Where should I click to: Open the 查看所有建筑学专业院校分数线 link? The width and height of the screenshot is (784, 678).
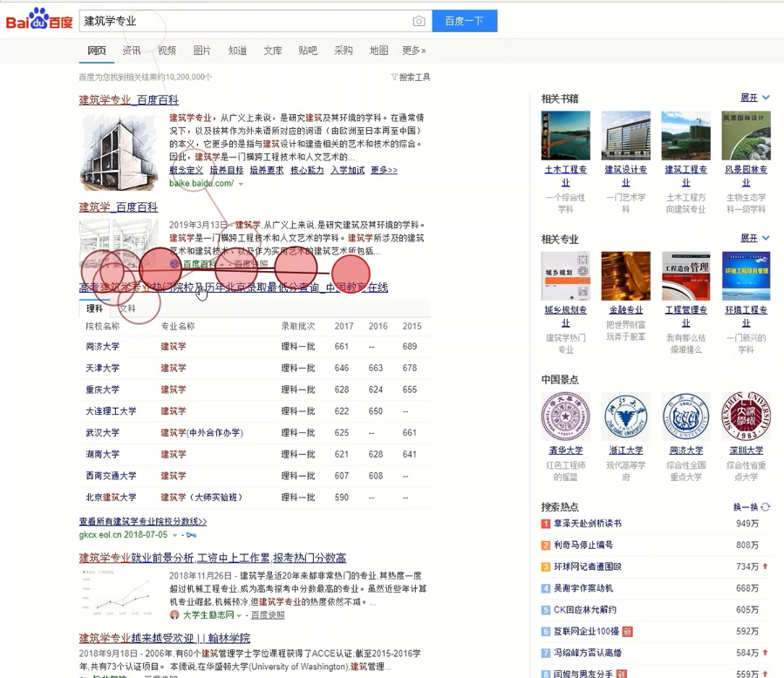(143, 521)
